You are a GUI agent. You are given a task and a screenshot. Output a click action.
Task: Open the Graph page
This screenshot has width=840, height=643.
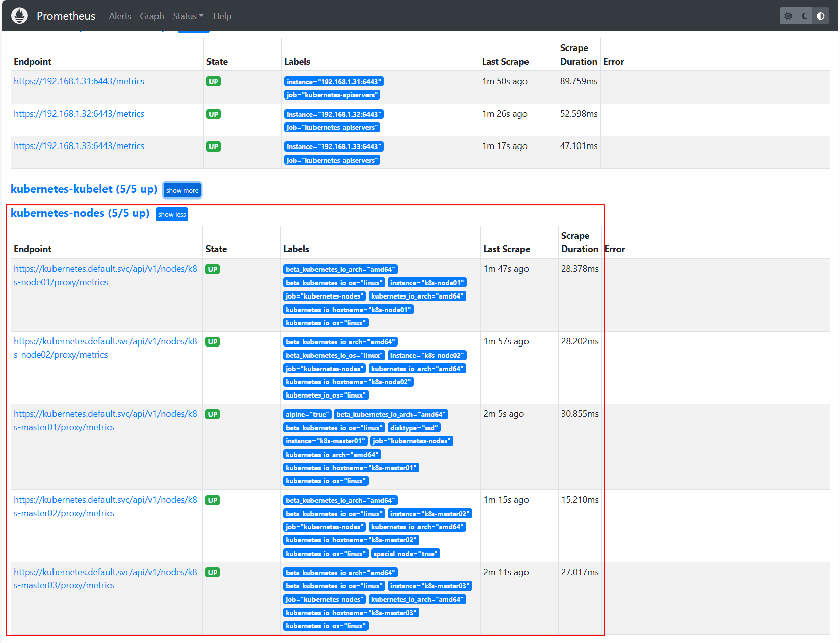coord(152,16)
